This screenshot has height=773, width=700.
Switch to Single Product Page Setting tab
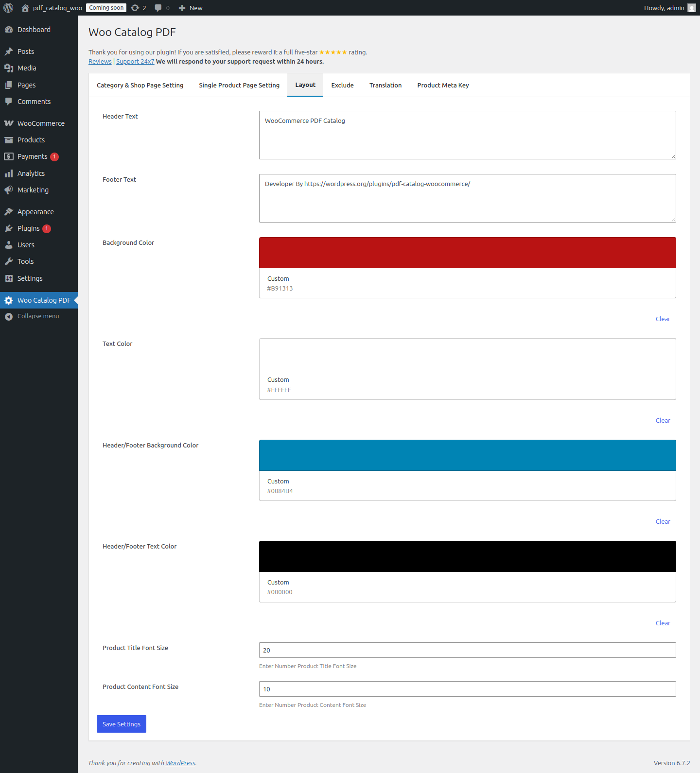coord(239,85)
